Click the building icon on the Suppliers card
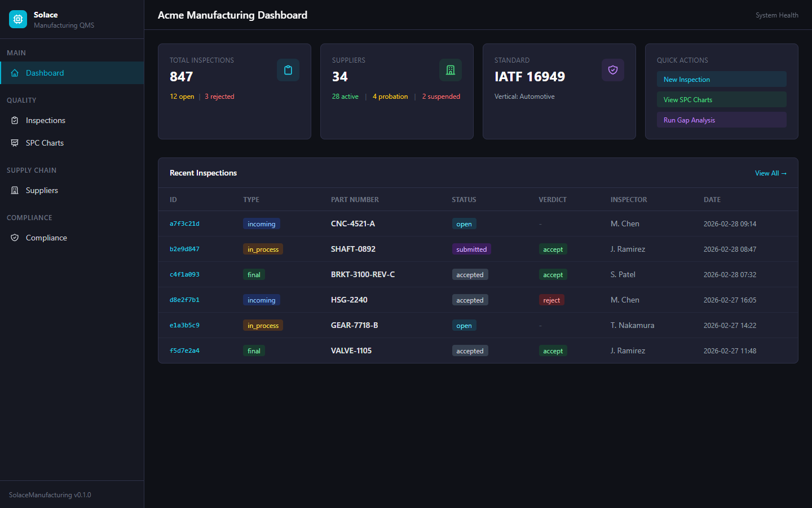This screenshot has height=508, width=812. (451, 70)
